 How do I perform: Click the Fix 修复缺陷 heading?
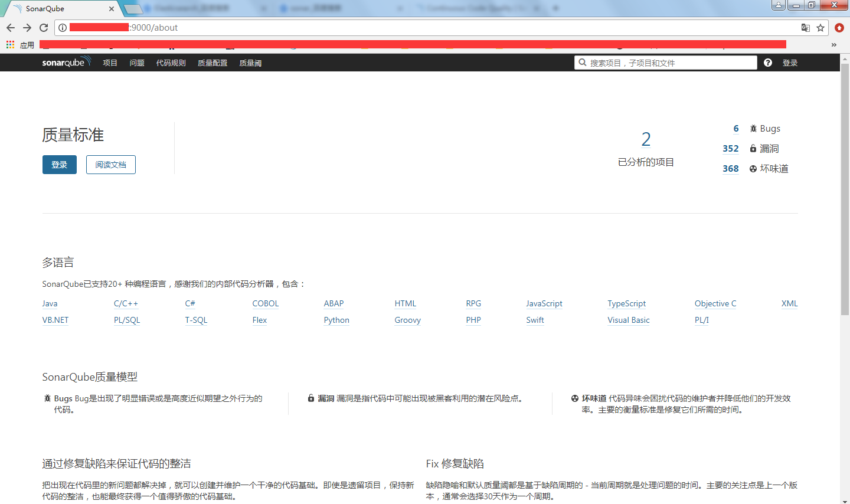(455, 464)
